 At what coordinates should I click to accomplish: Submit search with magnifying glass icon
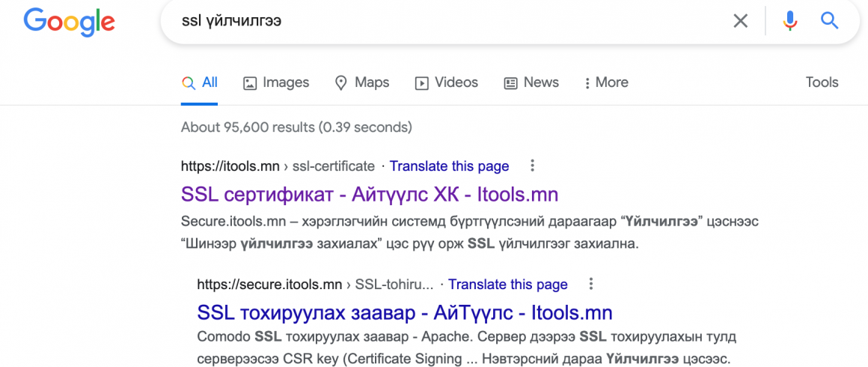pyautogui.click(x=829, y=21)
